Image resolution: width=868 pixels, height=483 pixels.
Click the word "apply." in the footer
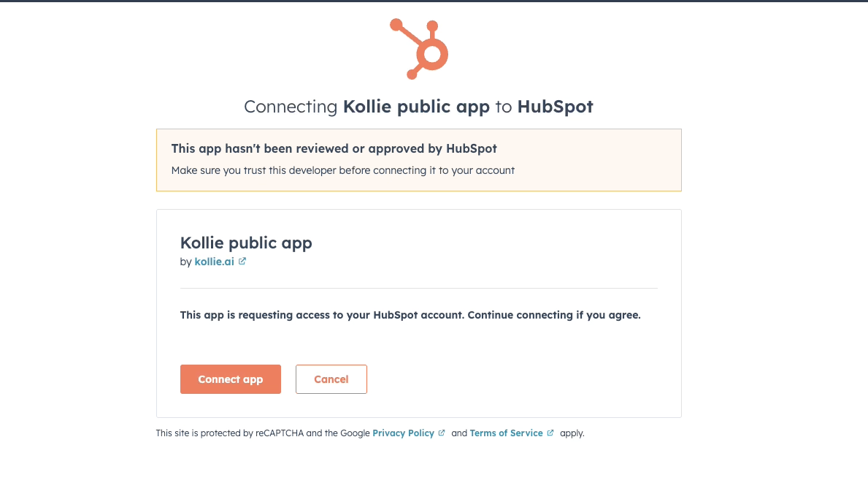[572, 433]
